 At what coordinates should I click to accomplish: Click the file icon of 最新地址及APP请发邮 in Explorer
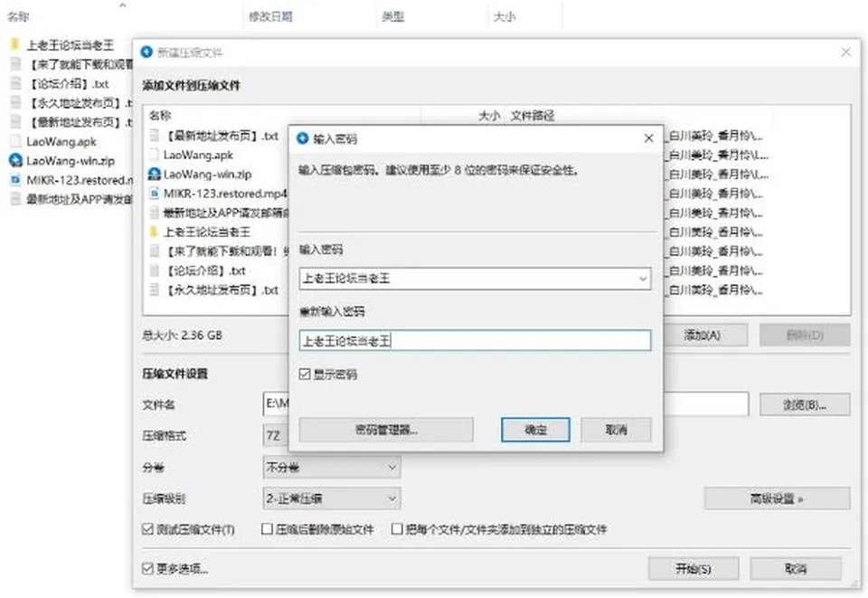coord(16,199)
